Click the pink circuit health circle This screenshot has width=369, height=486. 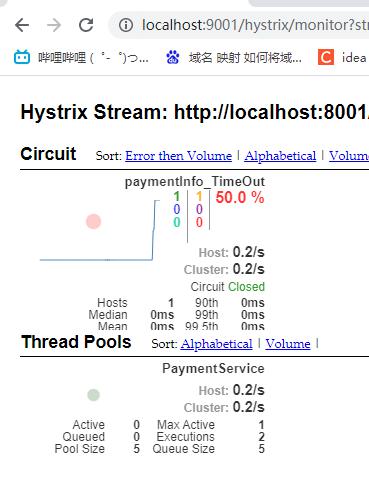click(x=93, y=222)
